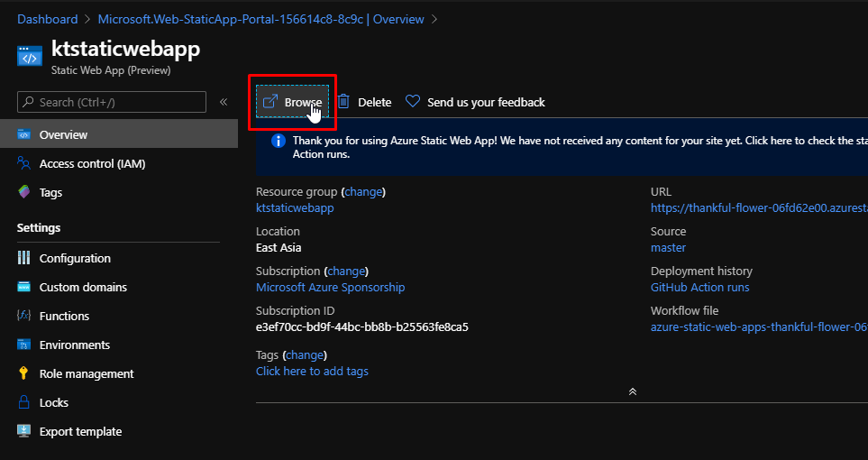Click the Tags sidebar icon
Viewport: 868px width, 460px height.
[23, 192]
